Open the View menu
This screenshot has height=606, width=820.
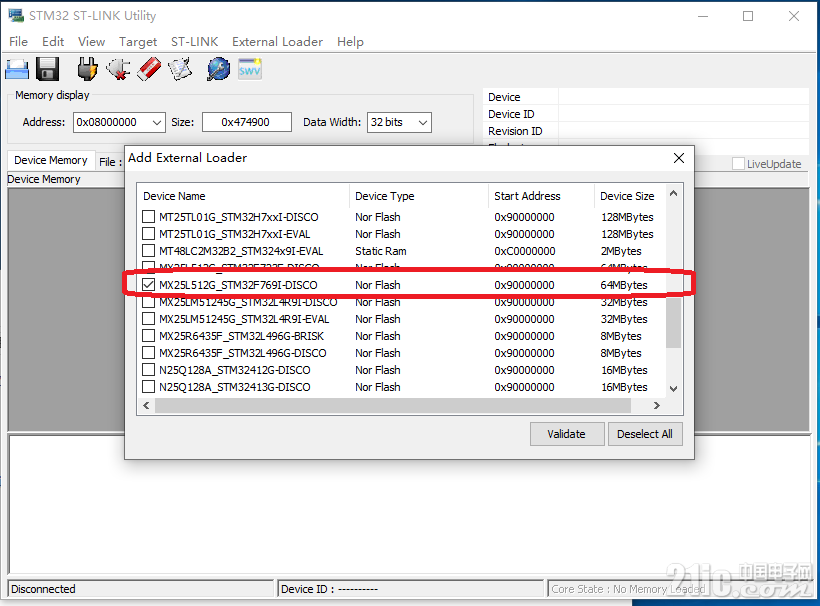[x=92, y=41]
